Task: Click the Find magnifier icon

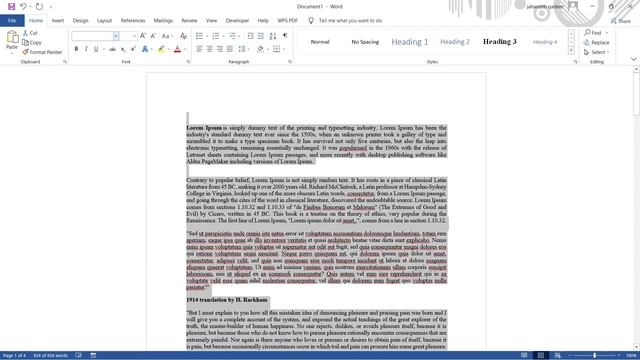Action: pos(587,32)
